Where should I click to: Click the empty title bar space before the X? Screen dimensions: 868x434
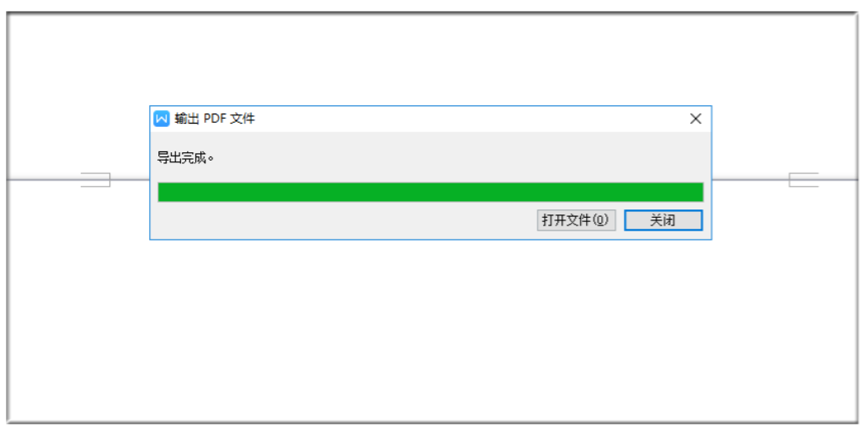tap(471, 119)
